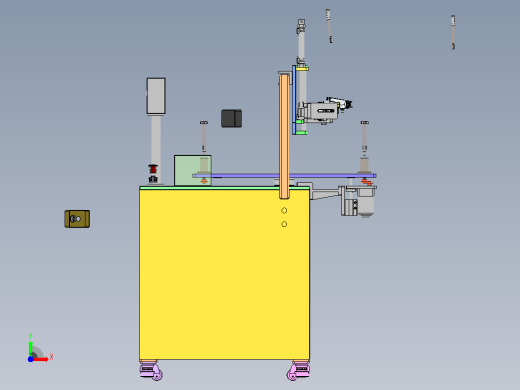This screenshot has width=520, height=390.
Task: Select the translucent green box
Action: pos(193,170)
